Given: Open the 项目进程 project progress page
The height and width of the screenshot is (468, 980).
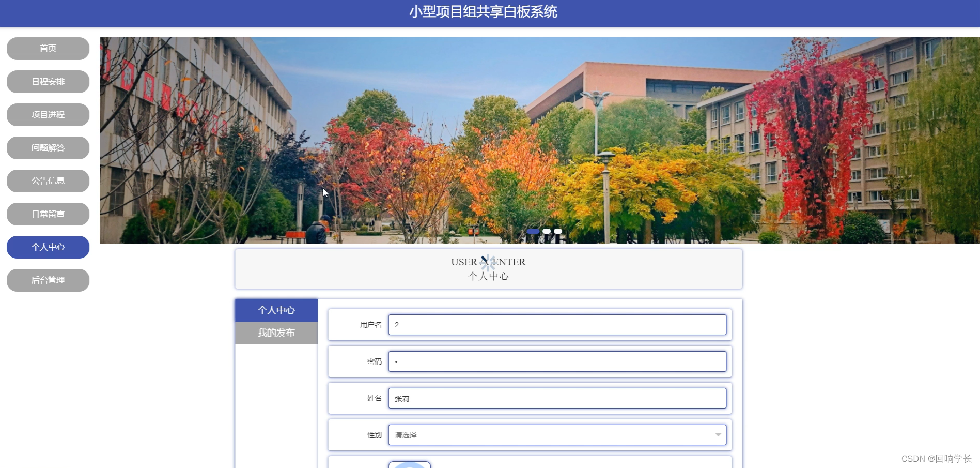Looking at the screenshot, I should 48,114.
